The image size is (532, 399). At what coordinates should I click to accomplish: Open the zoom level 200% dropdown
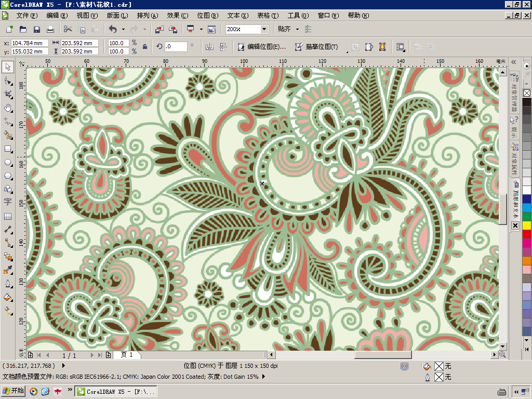(x=264, y=29)
